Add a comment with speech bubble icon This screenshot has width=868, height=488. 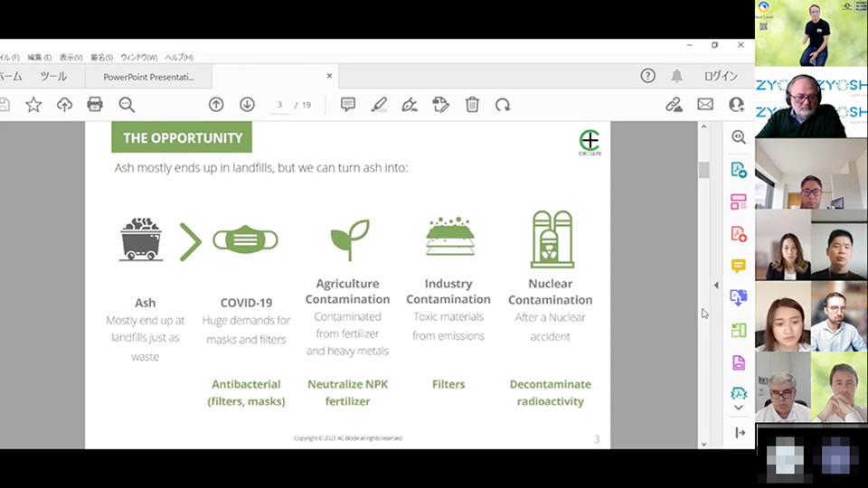click(348, 105)
